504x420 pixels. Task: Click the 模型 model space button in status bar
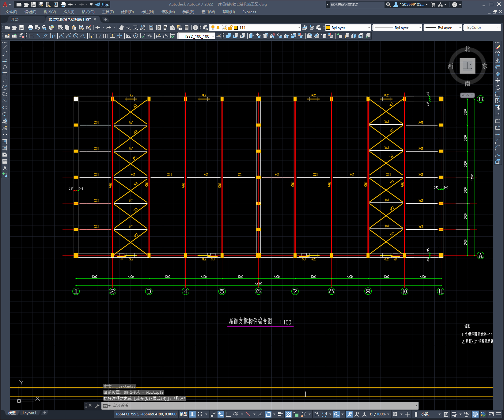pos(184,414)
